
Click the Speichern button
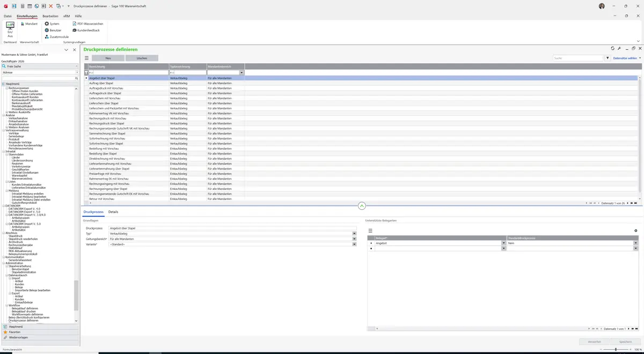(626, 342)
